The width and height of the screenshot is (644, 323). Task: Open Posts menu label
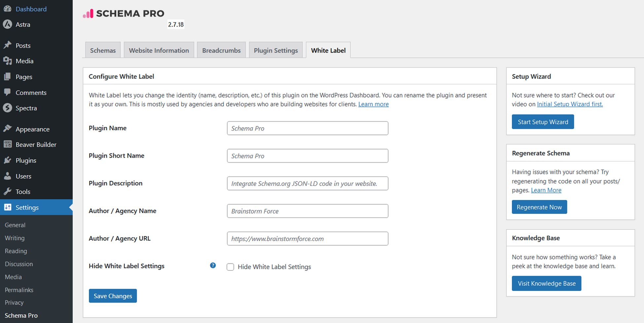click(x=23, y=46)
